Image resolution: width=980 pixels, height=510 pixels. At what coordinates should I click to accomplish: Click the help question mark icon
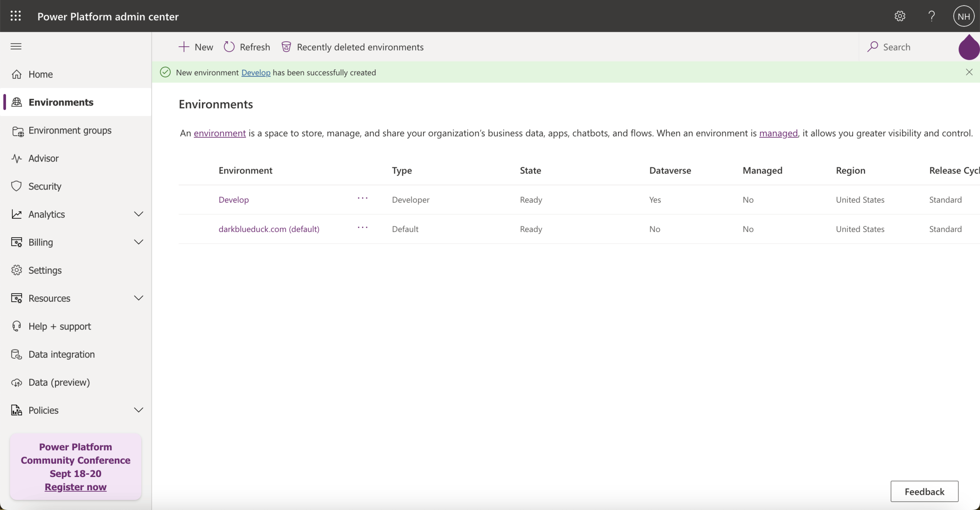click(931, 16)
